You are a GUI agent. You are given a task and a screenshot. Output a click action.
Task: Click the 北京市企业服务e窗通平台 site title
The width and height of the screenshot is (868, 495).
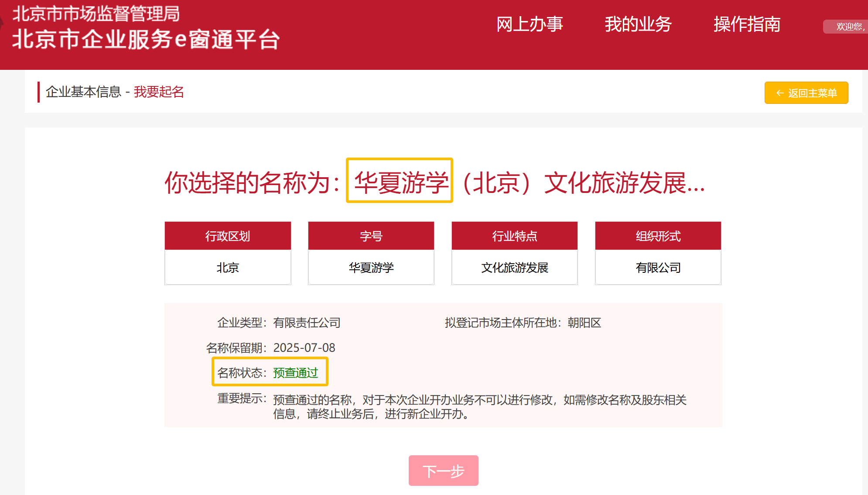pos(146,40)
